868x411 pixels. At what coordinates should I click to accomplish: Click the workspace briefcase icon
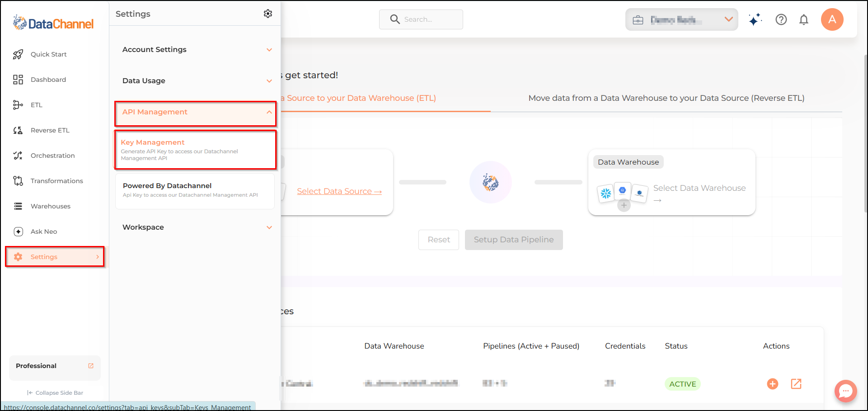[638, 20]
